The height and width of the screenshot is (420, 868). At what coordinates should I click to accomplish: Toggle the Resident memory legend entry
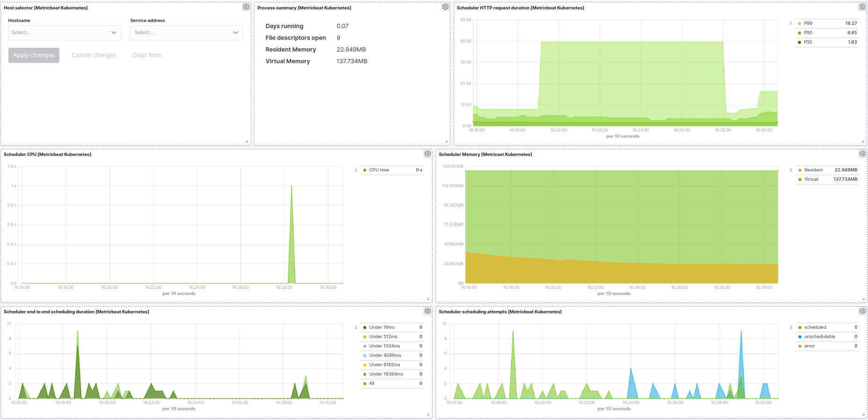813,170
